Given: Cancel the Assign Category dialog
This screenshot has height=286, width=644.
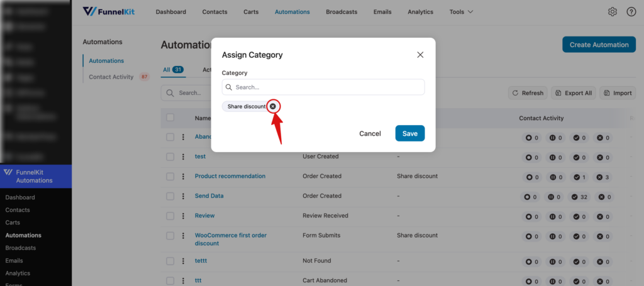Looking at the screenshot, I should [370, 133].
